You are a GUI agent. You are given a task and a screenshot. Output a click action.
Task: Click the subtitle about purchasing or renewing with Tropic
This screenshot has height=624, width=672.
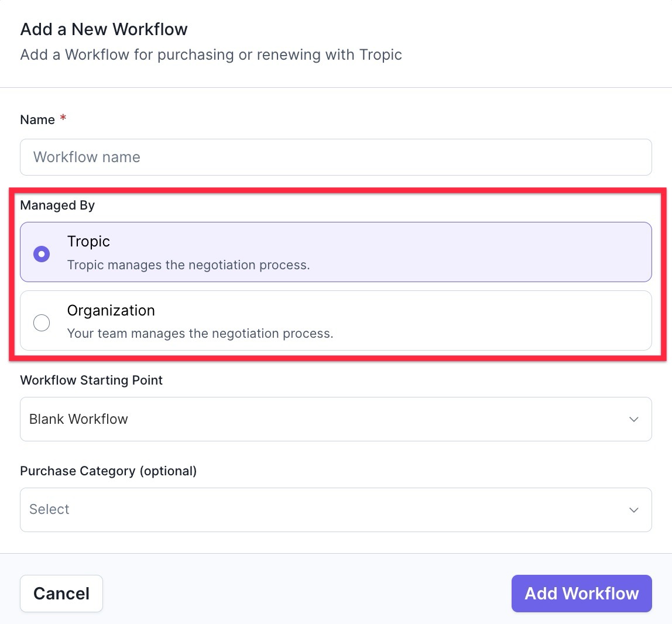[x=211, y=55]
